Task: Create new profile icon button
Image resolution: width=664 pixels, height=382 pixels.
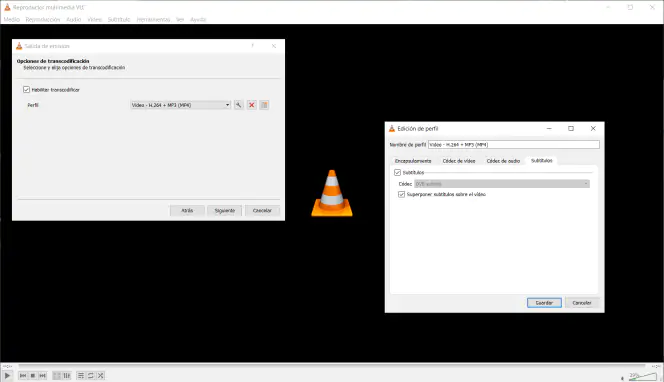Action: click(264, 105)
